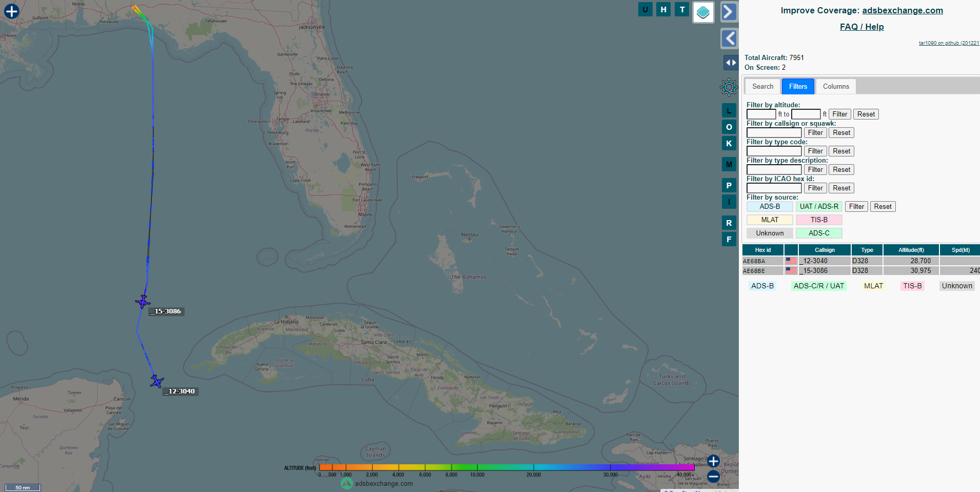Select Unknown source filter swatch
The image size is (980, 492).
tap(770, 233)
